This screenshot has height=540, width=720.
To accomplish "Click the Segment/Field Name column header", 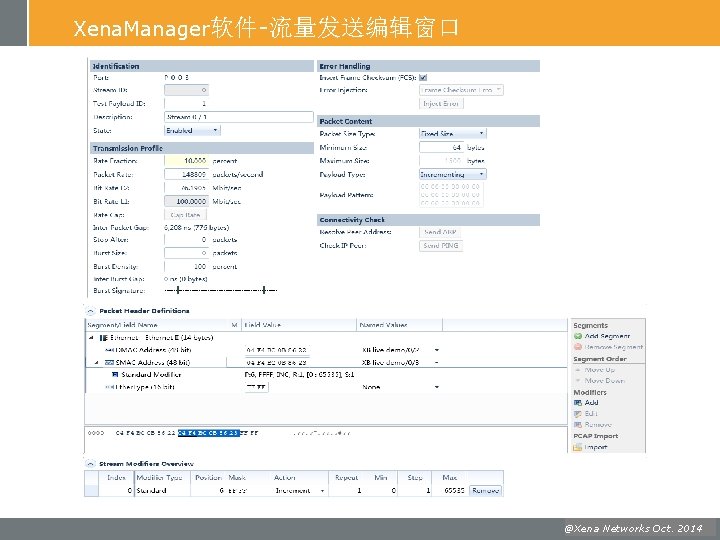I will coord(159,325).
